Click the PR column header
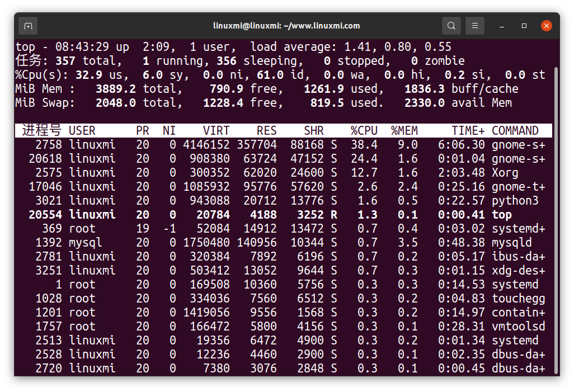Screen dimensions: 574x392 click(143, 131)
